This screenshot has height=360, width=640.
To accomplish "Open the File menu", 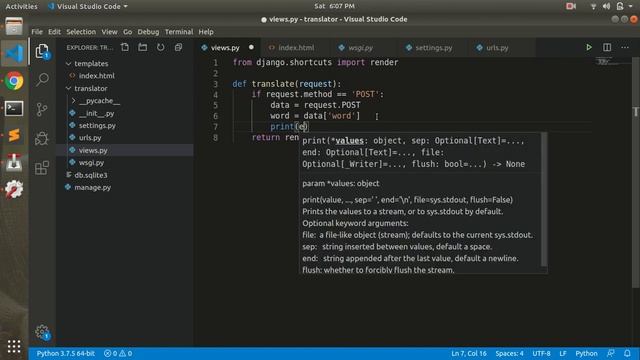I will (x=37, y=32).
